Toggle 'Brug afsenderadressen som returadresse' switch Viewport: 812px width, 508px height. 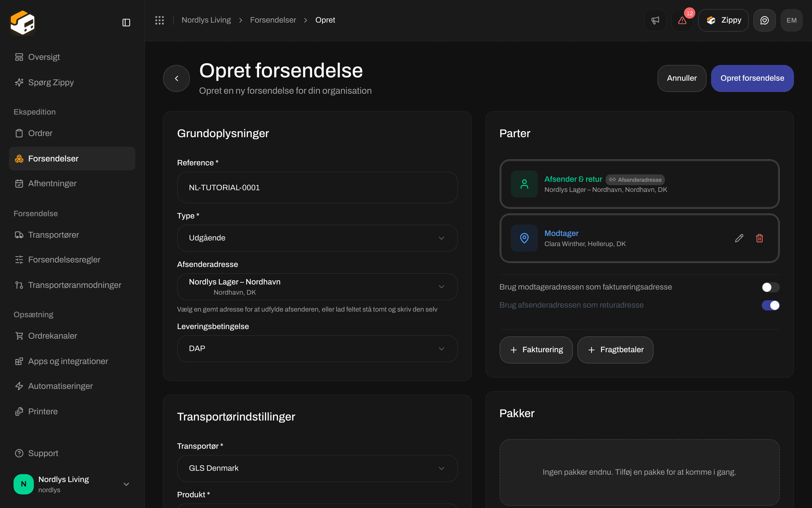(x=770, y=305)
